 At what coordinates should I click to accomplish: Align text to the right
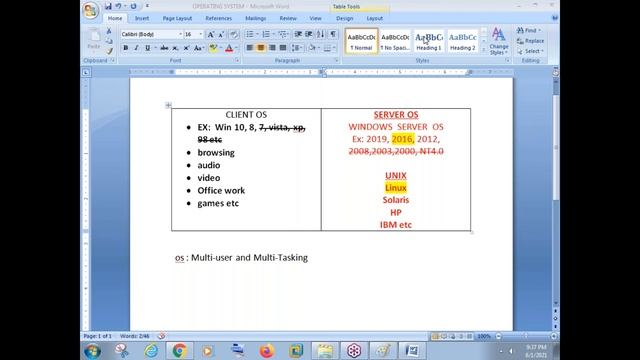(272, 48)
